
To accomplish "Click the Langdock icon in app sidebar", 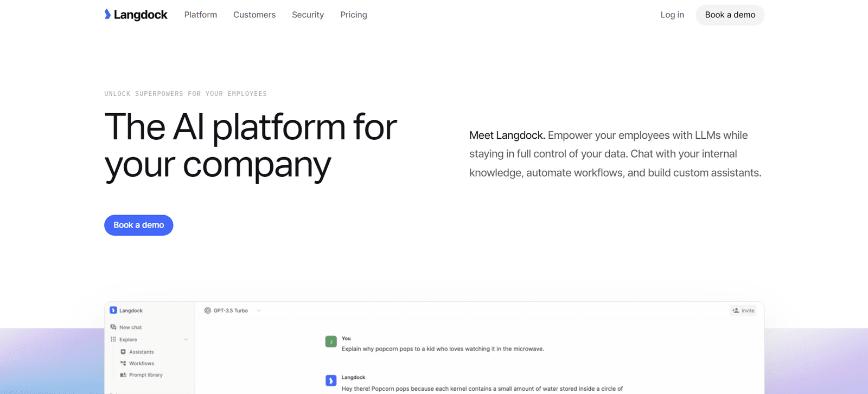I will click(x=113, y=311).
